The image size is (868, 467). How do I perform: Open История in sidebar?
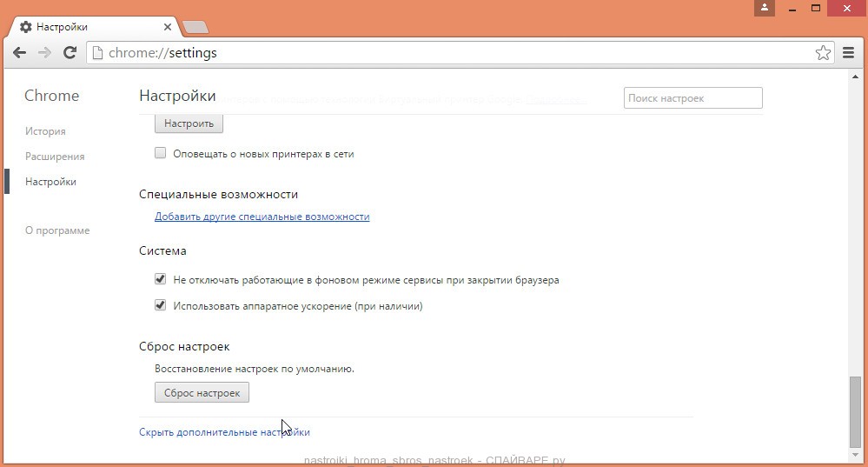click(x=45, y=131)
